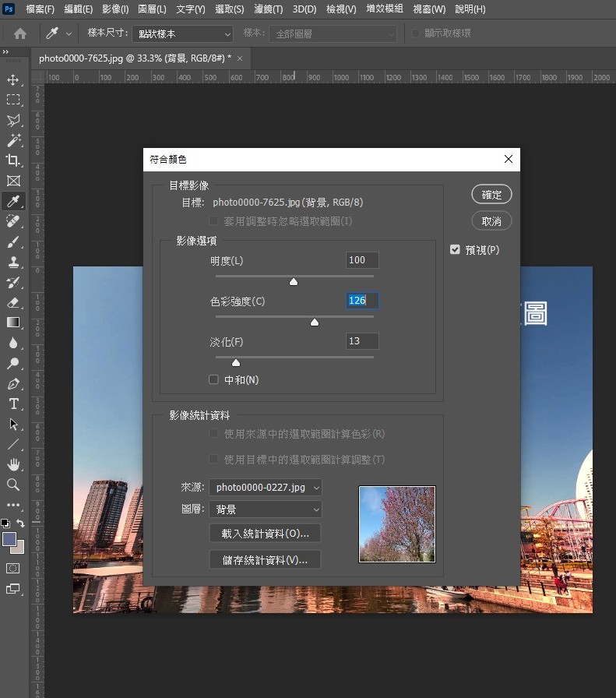Open the 影像(I) menu
This screenshot has height=698, width=616.
pos(115,9)
